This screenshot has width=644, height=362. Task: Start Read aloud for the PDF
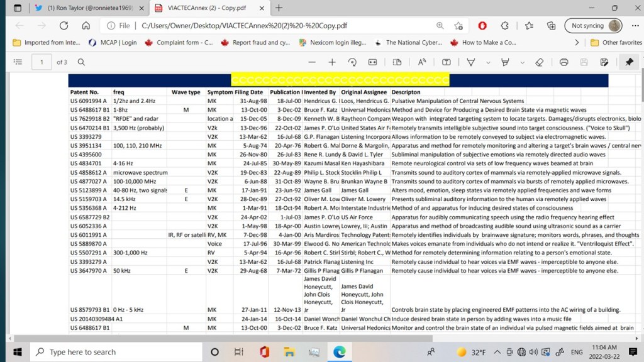422,62
